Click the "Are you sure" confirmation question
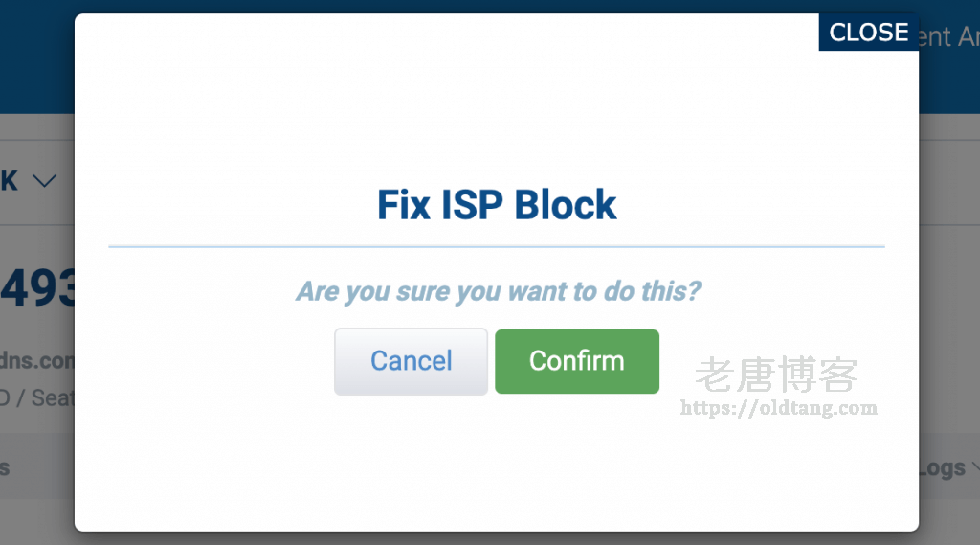This screenshot has width=980, height=545. pos(497,290)
